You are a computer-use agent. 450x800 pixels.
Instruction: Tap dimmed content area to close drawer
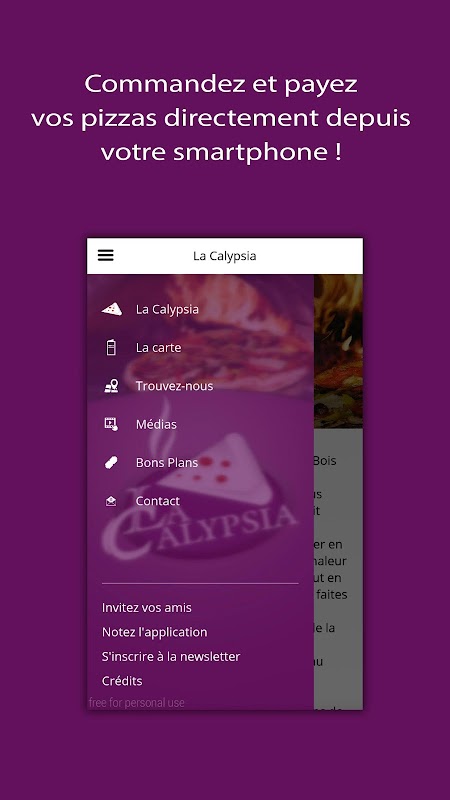(338, 568)
